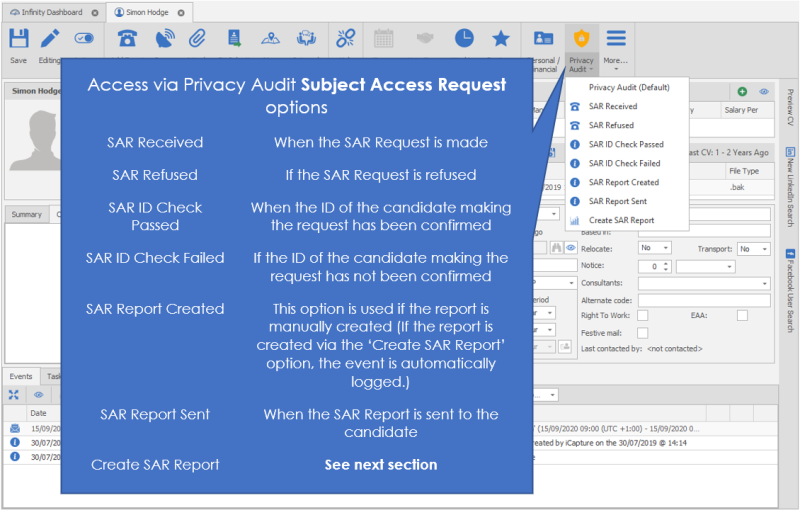800x510 pixels.
Task: Click the star icon in toolbar
Action: coord(500,39)
